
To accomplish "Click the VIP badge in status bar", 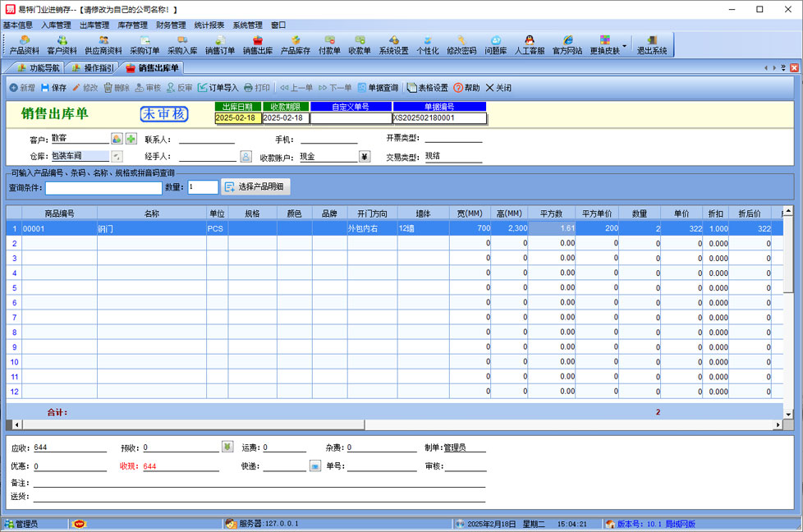I will click(80, 523).
